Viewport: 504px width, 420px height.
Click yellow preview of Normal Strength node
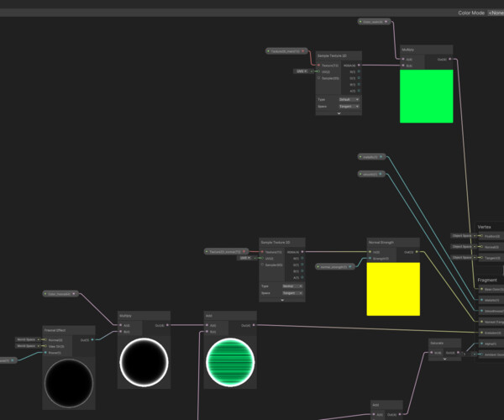(393, 289)
